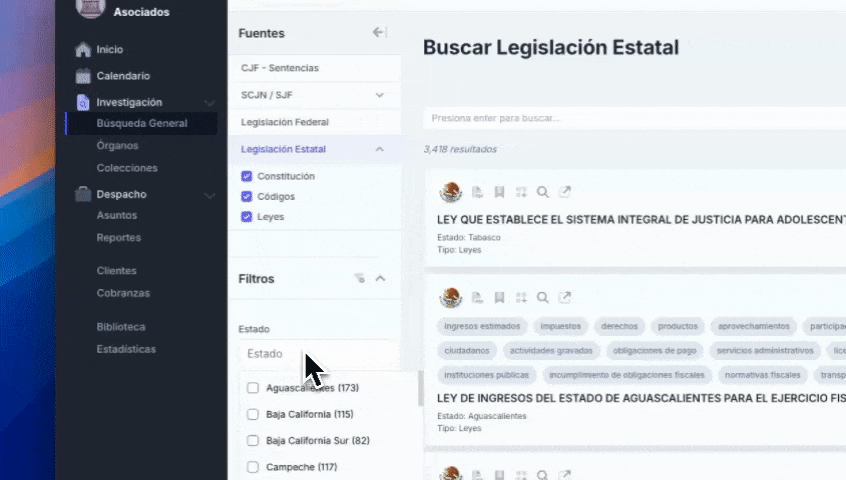Click the grid-plus icon on Aguascalientes law card
This screenshot has height=480, width=846.
(521, 297)
